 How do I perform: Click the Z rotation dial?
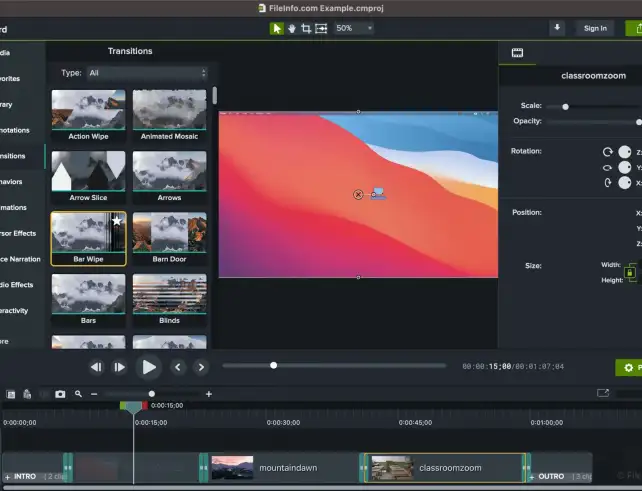tap(624, 152)
